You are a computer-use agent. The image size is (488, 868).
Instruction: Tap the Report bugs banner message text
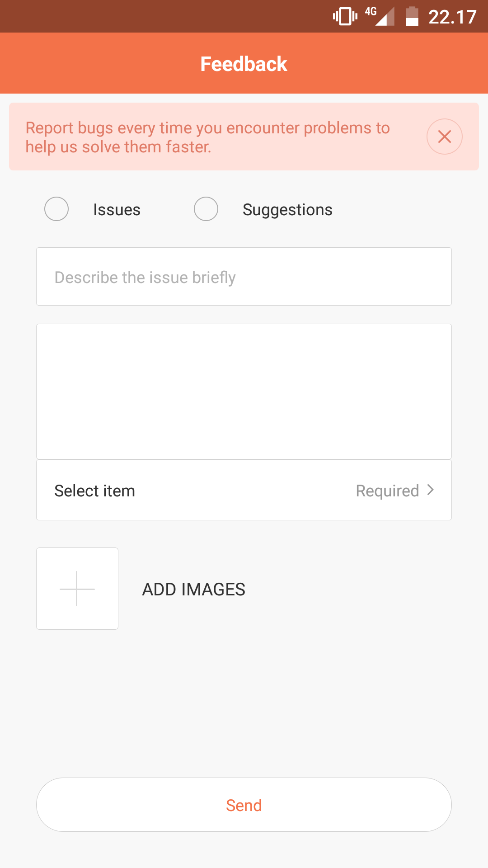pos(208,137)
